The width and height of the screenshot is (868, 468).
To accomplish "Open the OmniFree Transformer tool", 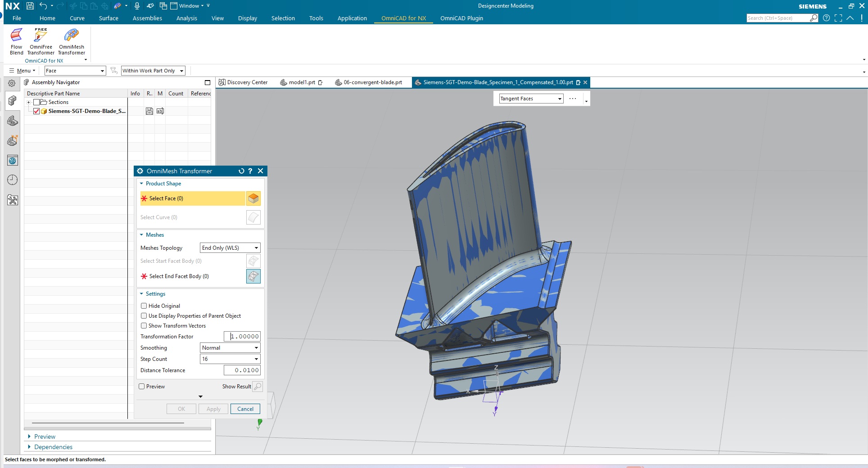I will [41, 35].
